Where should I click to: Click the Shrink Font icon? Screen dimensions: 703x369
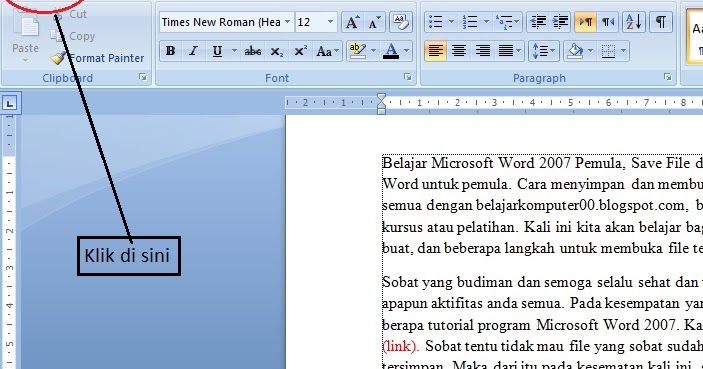coord(374,22)
